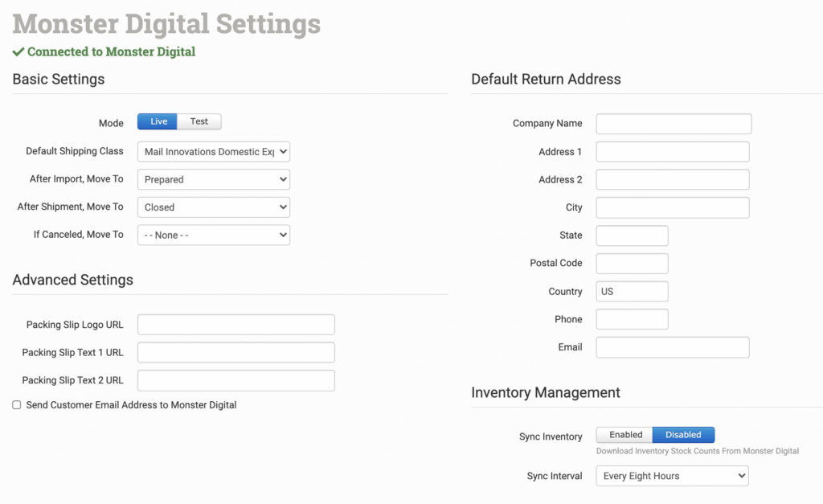This screenshot has width=823, height=504.
Task: Select the Postal Code field
Action: pyautogui.click(x=632, y=263)
